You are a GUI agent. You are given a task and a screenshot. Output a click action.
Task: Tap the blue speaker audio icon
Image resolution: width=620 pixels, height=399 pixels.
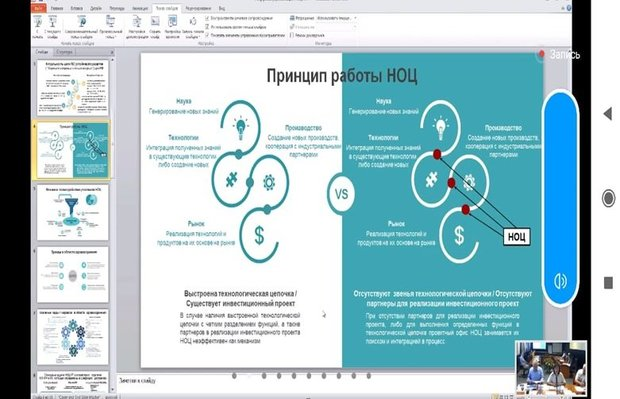560,281
